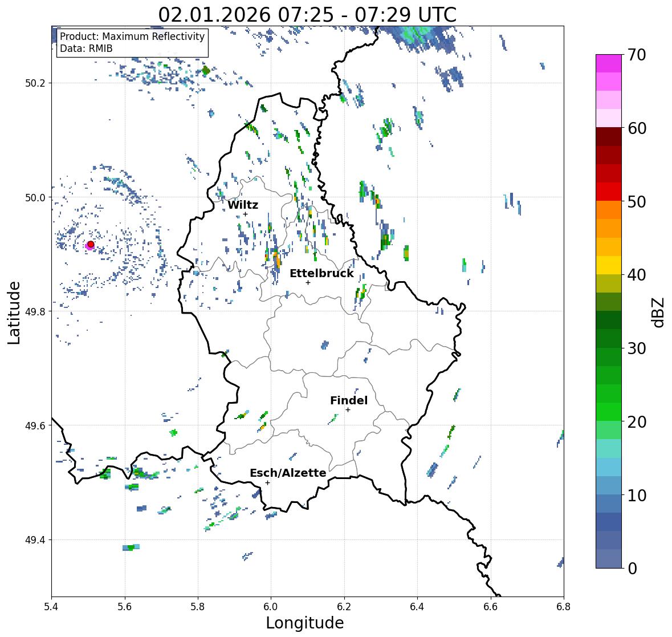Select the Esch/Alzette station label
672x637 pixels.
point(288,473)
